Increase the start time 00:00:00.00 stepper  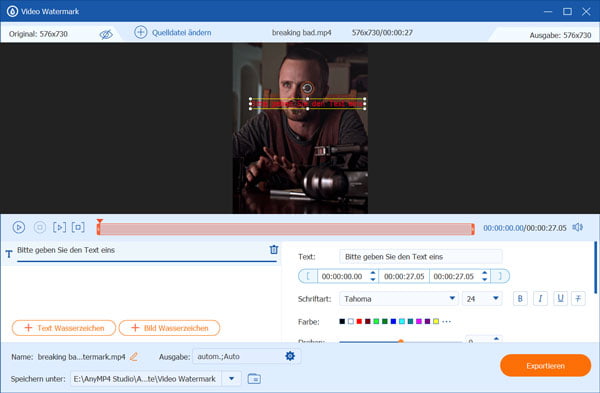coord(373,273)
